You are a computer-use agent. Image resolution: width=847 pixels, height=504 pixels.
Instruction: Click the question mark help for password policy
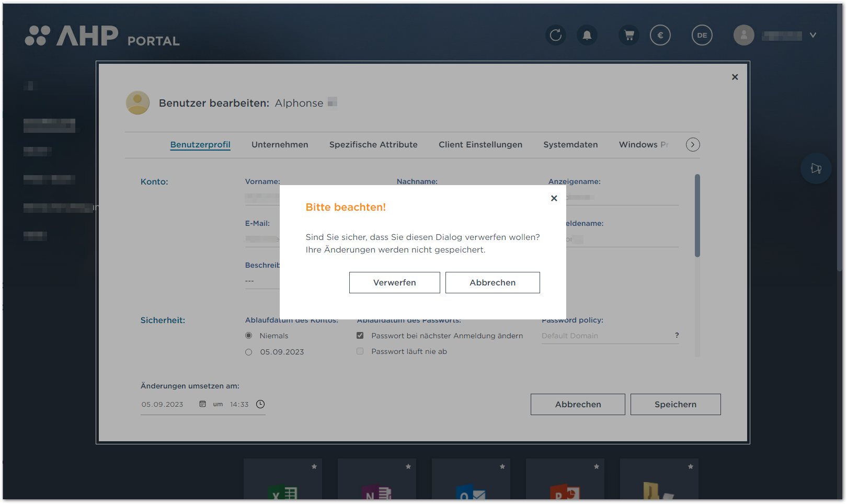[x=677, y=335]
